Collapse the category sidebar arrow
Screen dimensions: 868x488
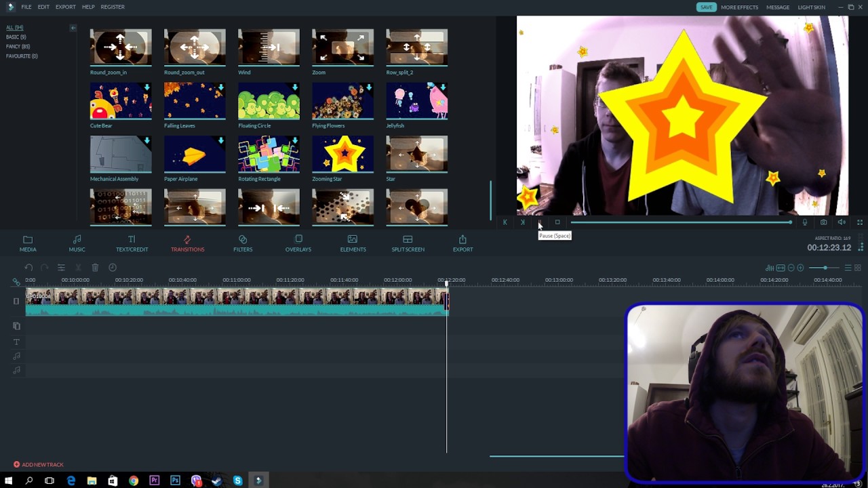[x=73, y=28]
